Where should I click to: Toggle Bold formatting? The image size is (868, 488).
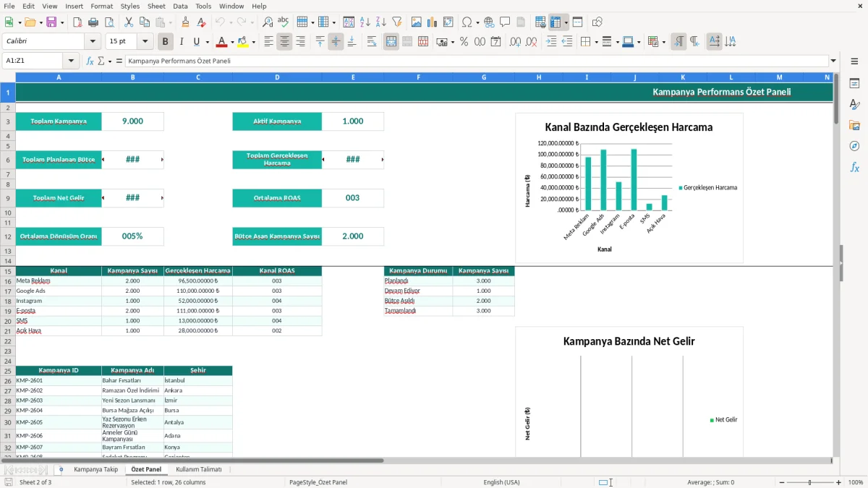166,42
